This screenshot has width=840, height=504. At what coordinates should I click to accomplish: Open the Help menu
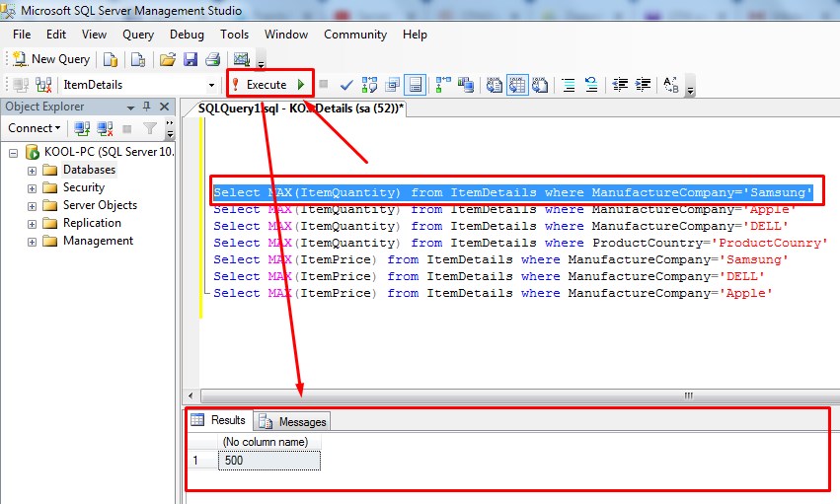(415, 35)
